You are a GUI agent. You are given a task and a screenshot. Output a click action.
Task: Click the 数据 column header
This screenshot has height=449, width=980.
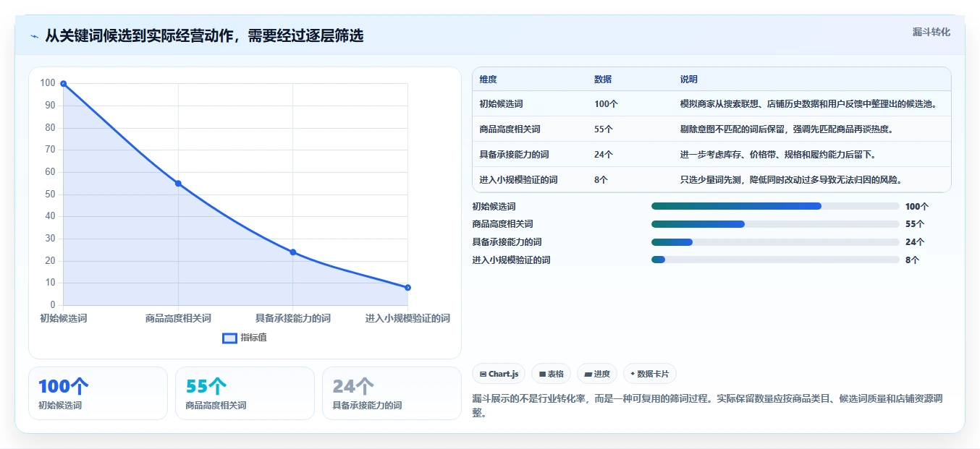[x=603, y=80]
